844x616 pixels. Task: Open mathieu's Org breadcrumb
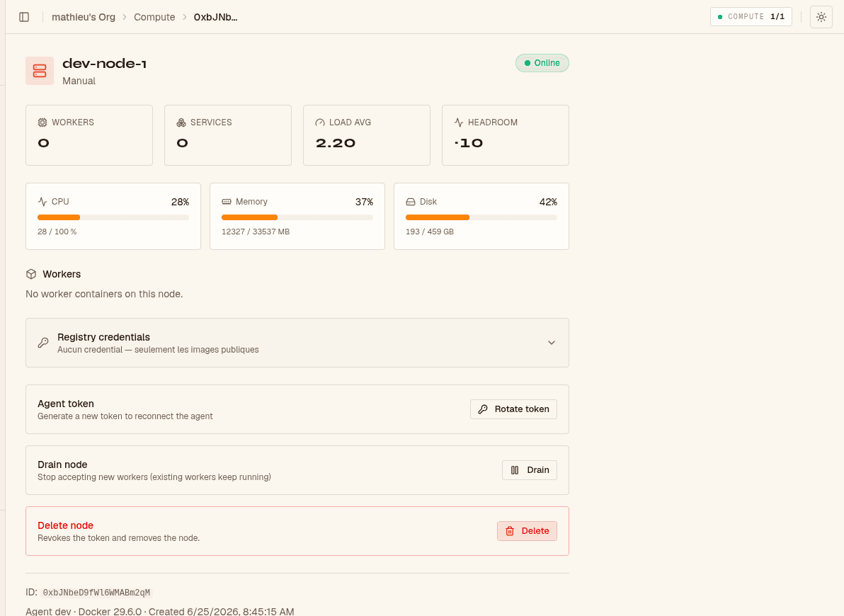(x=84, y=17)
